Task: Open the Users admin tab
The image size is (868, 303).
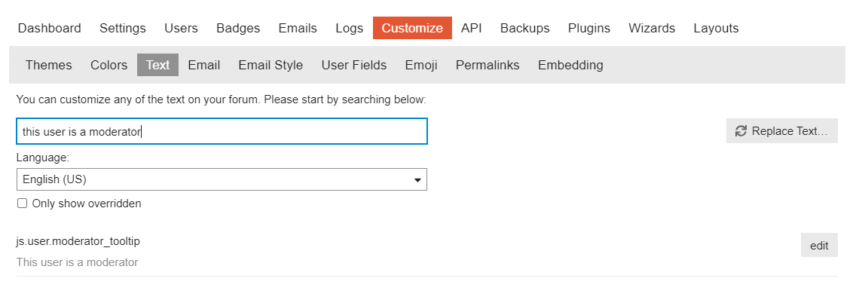Action: (x=181, y=28)
